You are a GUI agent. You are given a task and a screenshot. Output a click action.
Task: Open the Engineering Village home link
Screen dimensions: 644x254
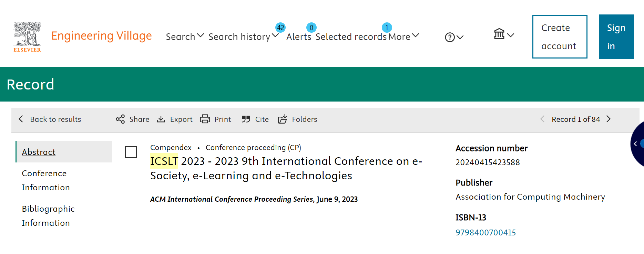[101, 36]
